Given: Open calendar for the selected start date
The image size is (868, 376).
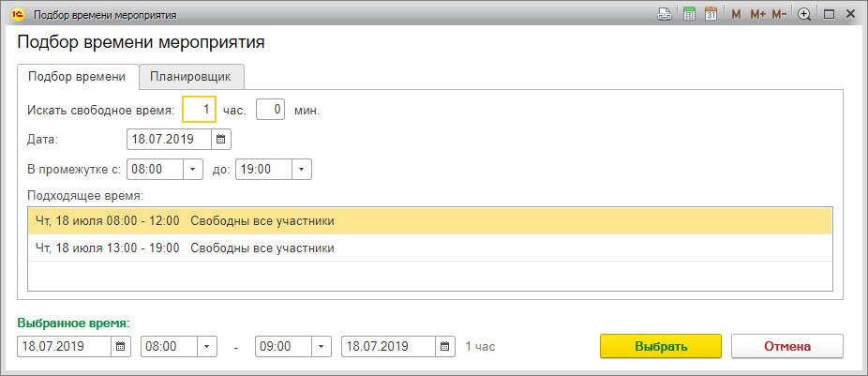Looking at the screenshot, I should [121, 346].
